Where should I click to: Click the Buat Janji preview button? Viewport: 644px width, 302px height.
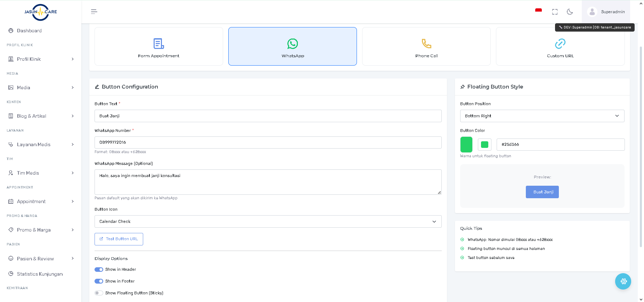click(x=542, y=192)
